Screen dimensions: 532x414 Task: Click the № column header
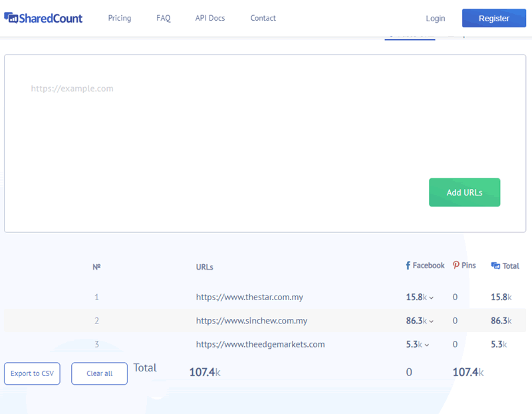point(96,267)
